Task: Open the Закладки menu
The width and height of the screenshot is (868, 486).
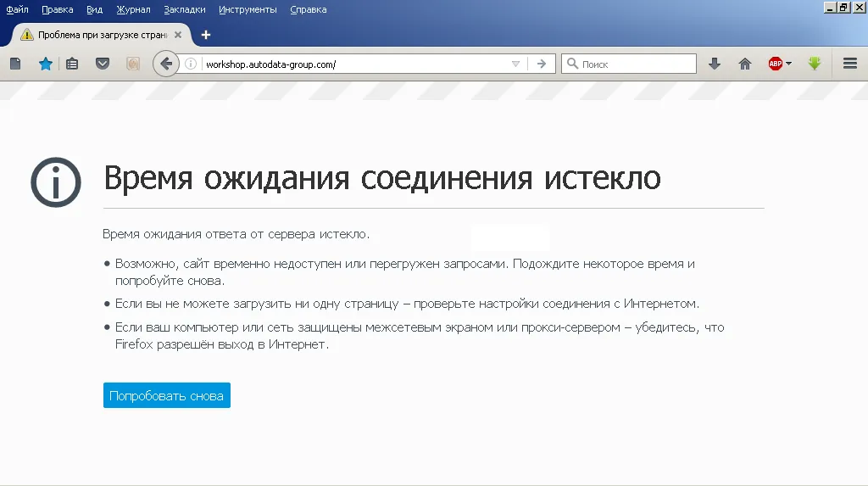Action: (x=184, y=9)
